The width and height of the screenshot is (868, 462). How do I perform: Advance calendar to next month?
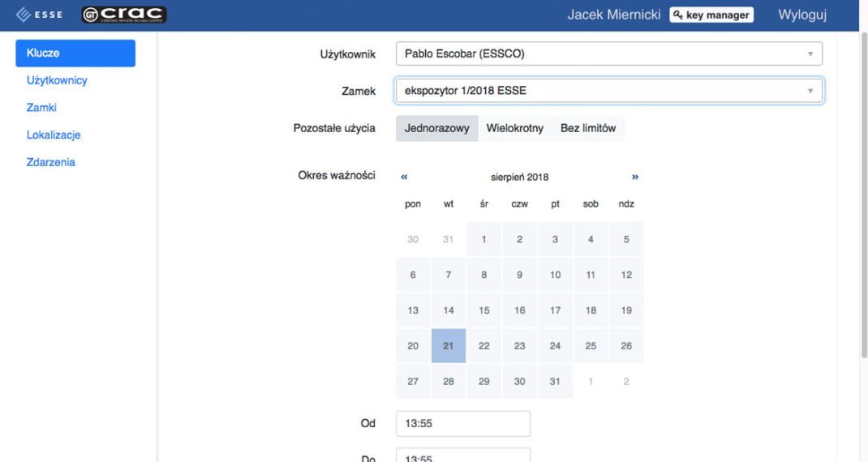635,177
